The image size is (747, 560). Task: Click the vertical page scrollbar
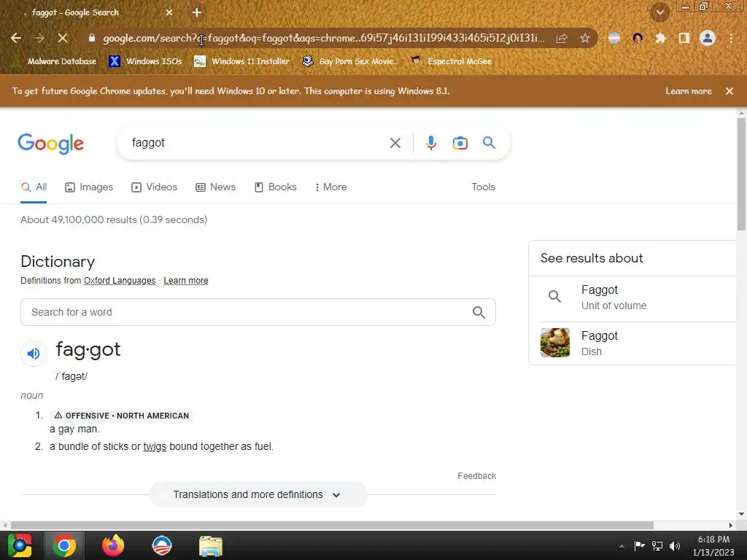point(741,174)
